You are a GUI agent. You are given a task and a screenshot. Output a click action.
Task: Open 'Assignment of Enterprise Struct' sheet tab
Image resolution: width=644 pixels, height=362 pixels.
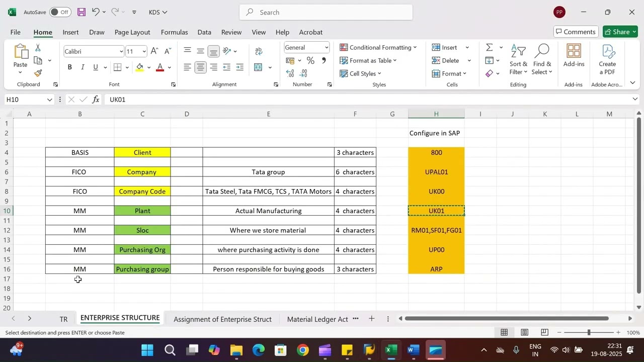point(222,319)
